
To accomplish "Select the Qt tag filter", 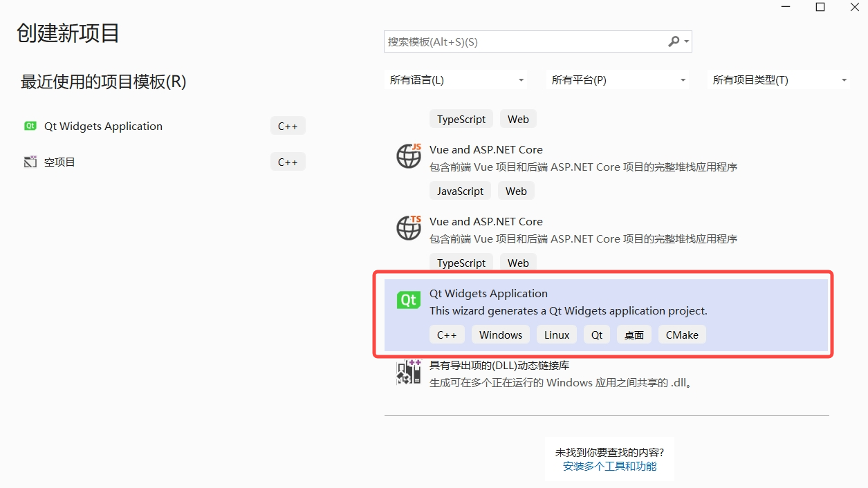I will click(596, 335).
